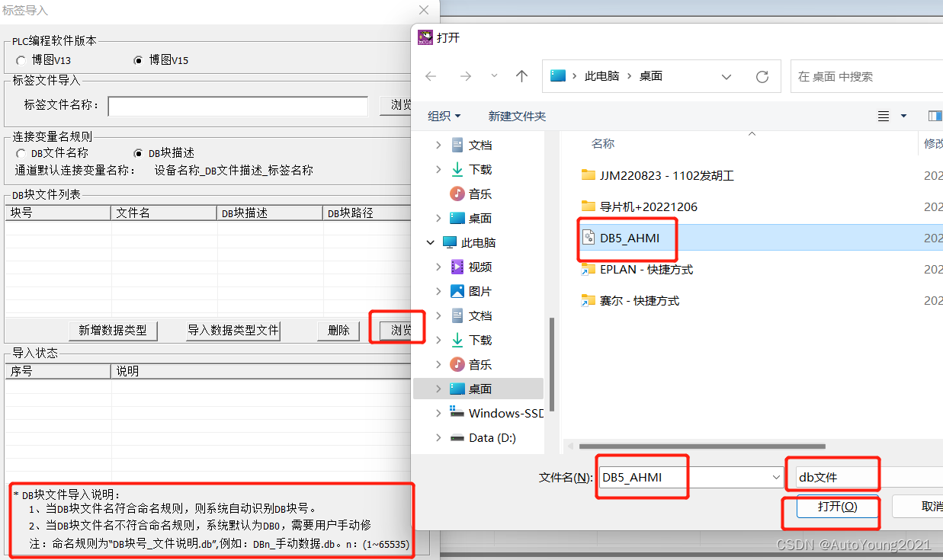Open the 组织 dropdown menu
Screen dimensions: 943x560
[x=444, y=115]
